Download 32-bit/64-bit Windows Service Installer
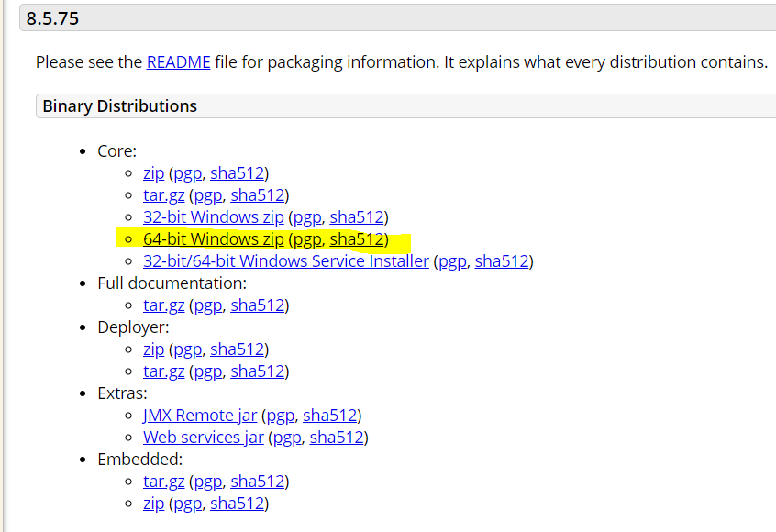Viewport: 776px width, 532px height. click(286, 261)
